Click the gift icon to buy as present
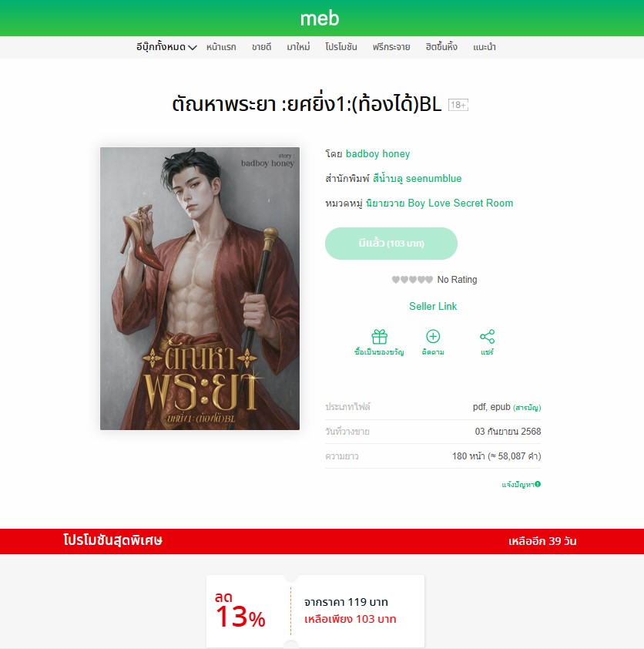The image size is (644, 649). [x=379, y=337]
